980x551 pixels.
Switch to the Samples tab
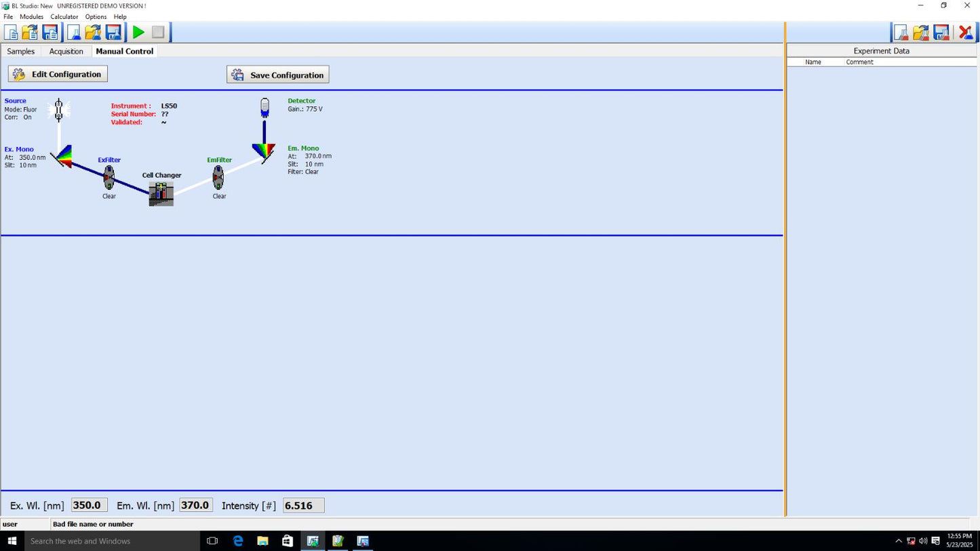point(20,52)
